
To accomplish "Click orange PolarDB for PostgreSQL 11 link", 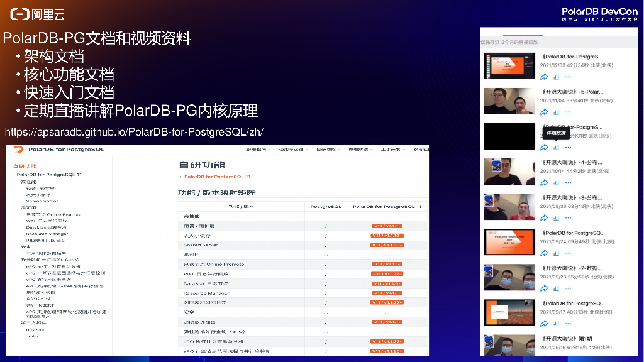I will click(217, 177).
